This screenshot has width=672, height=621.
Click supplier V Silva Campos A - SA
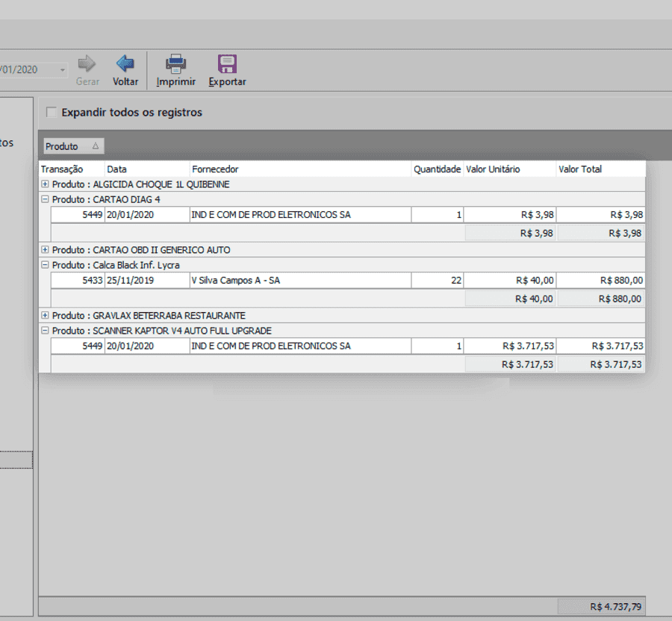[300, 281]
